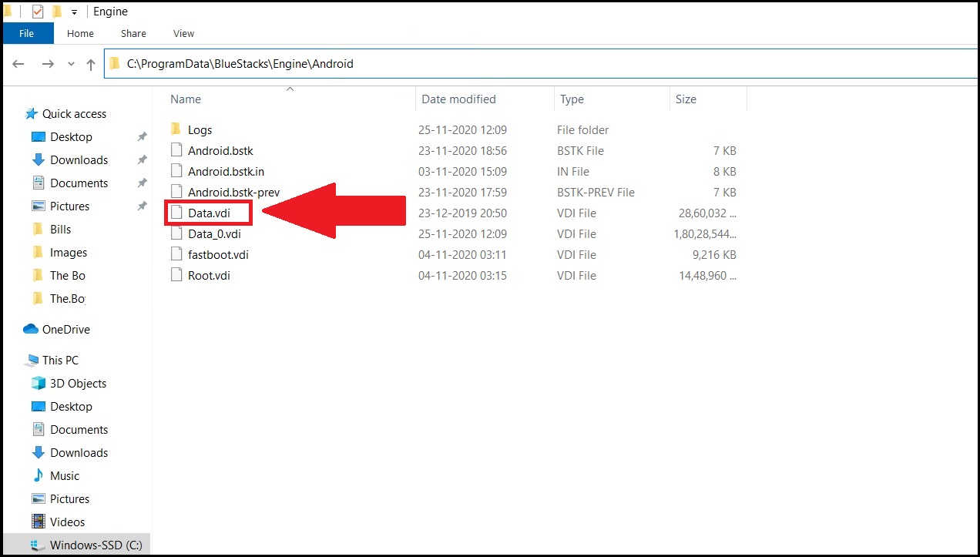Select the Android.bstk file icon
This screenshot has width=980, height=557.
point(176,150)
